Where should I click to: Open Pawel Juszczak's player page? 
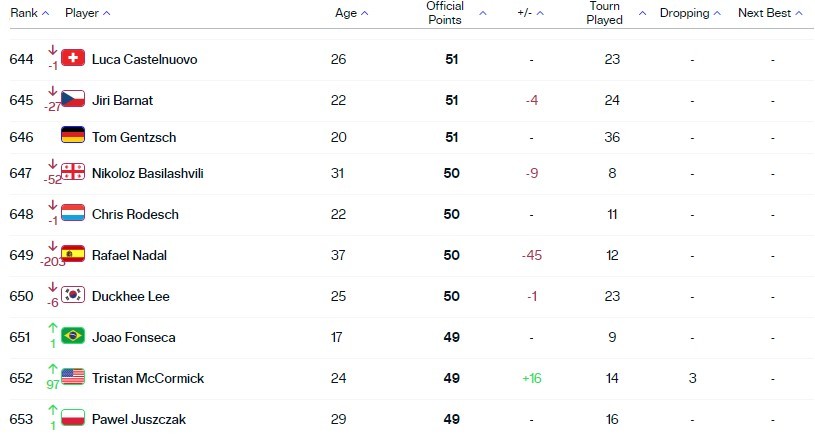139,419
